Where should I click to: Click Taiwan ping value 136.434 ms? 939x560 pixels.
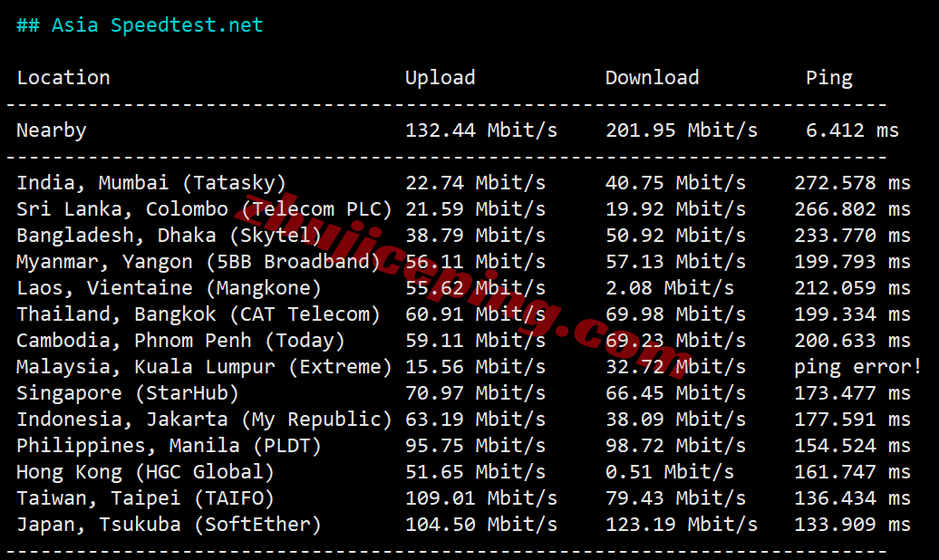[x=852, y=499]
